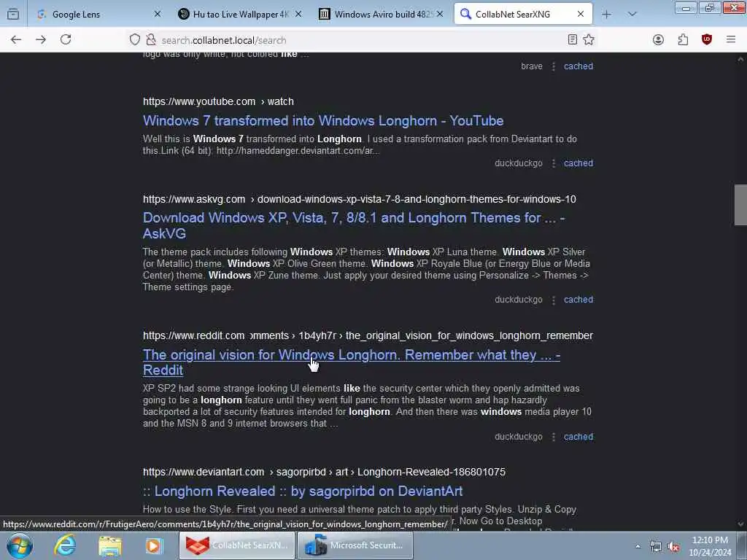Screen dimensions: 747x560
Task: Open the AskVG Download Windows XP Themes result
Action: tap(354, 226)
